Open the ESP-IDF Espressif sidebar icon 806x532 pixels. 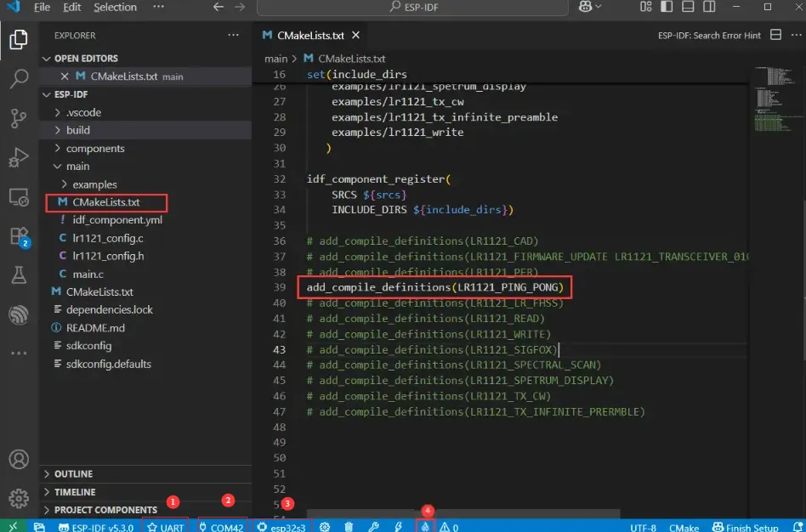coord(19,314)
